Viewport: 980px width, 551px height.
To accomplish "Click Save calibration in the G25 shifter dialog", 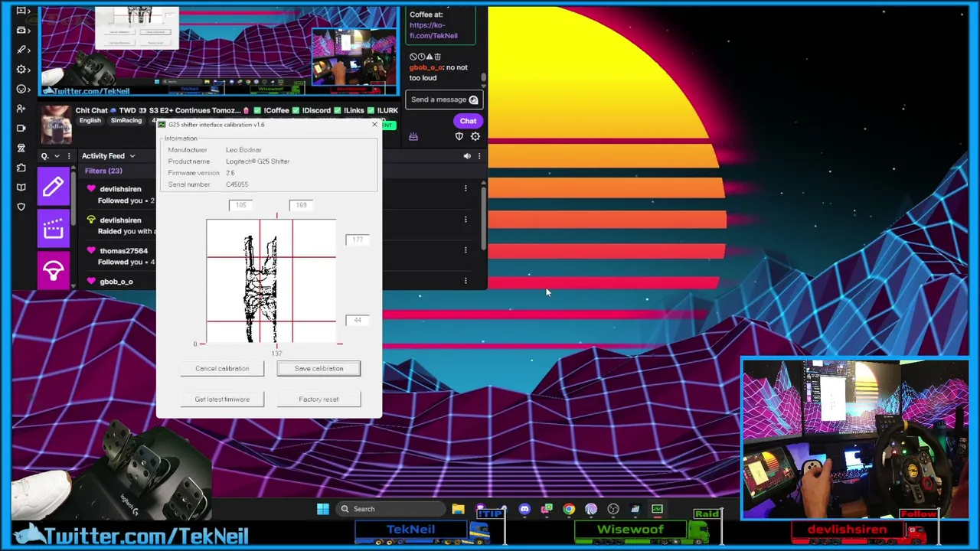I will click(x=318, y=369).
